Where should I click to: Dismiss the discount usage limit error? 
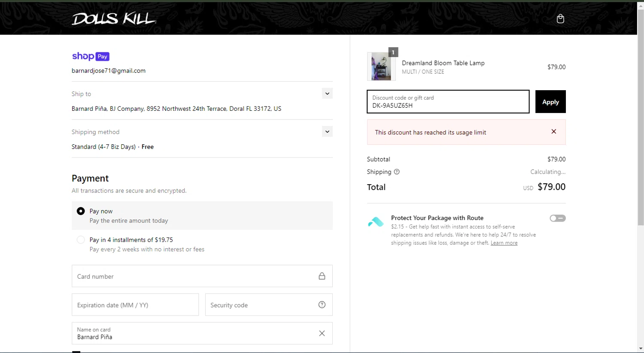pos(554,131)
